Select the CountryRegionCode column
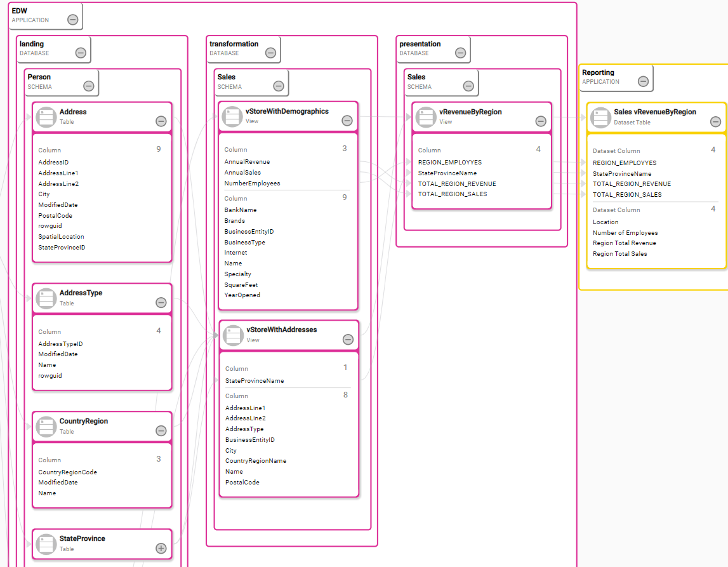 (x=68, y=472)
